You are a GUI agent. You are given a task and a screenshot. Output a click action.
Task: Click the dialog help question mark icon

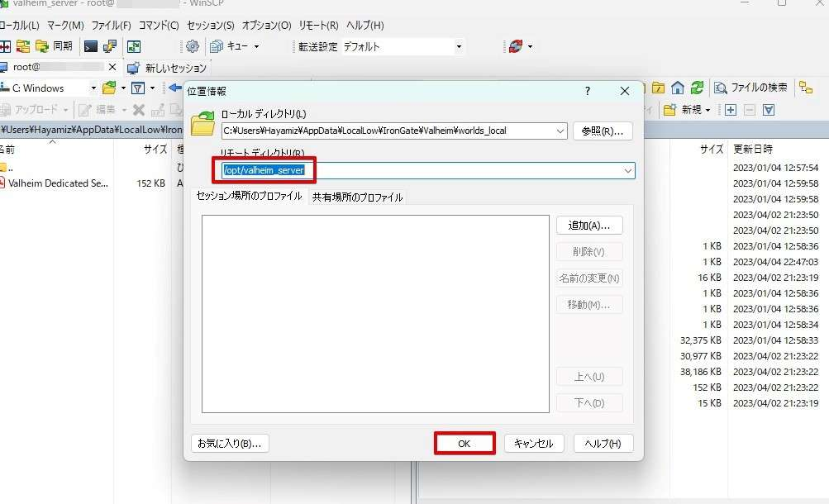588,91
